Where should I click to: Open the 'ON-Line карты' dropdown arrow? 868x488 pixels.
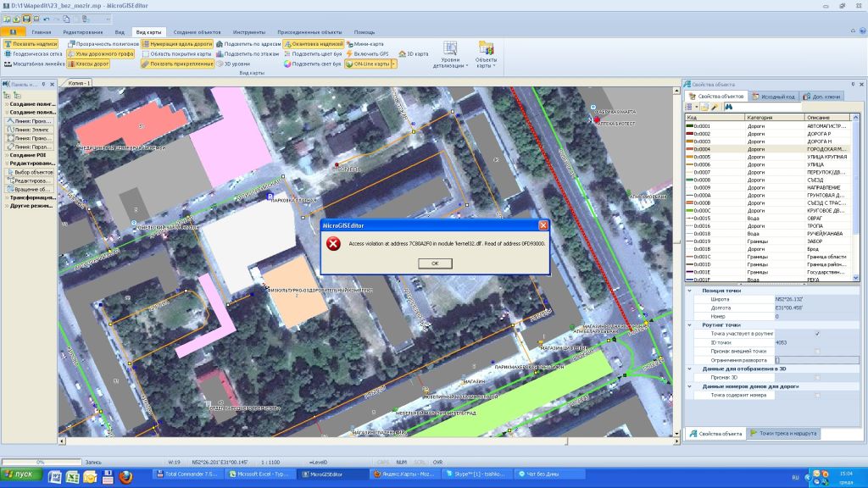(x=393, y=64)
